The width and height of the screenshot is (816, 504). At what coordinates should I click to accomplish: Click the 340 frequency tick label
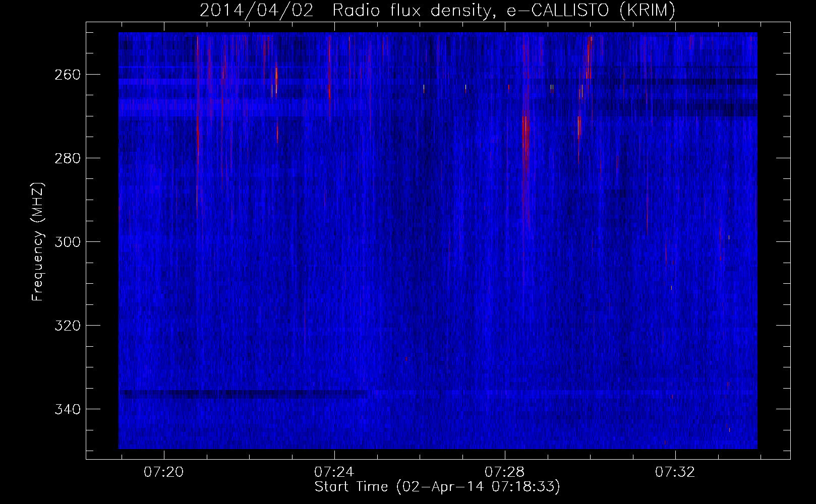point(67,409)
